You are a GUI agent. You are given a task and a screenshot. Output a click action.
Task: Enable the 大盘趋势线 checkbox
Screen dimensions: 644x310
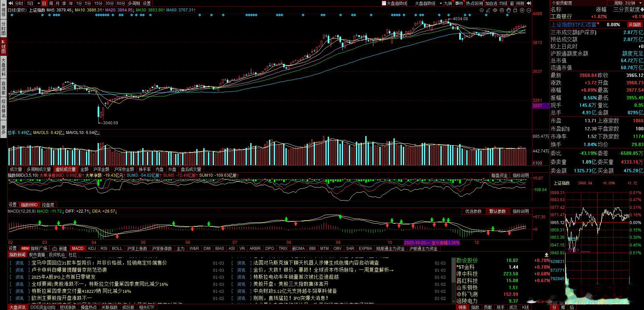pos(384,3)
